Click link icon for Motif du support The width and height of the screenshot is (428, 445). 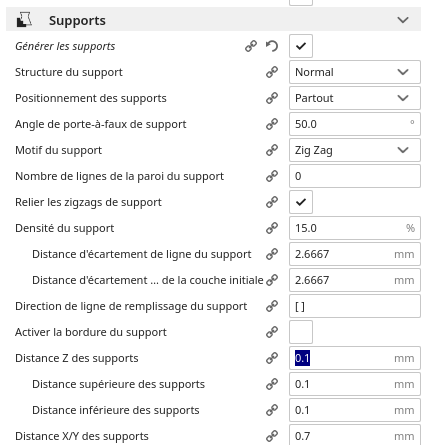coord(272,150)
